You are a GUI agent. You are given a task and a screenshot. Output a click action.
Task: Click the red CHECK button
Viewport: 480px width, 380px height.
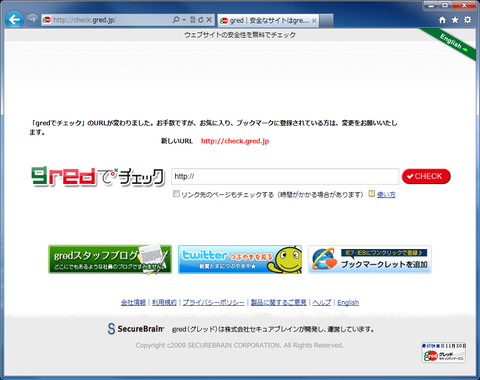(x=426, y=176)
